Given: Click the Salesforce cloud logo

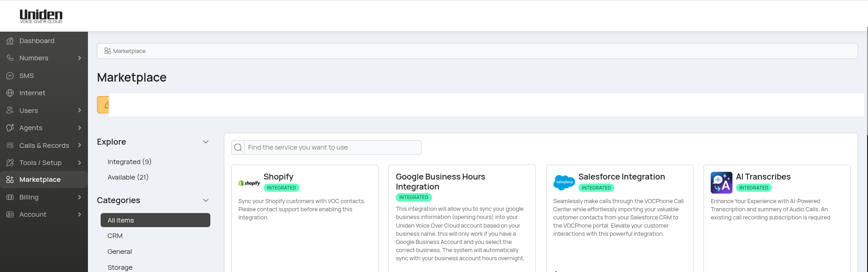Looking at the screenshot, I should pos(564,182).
